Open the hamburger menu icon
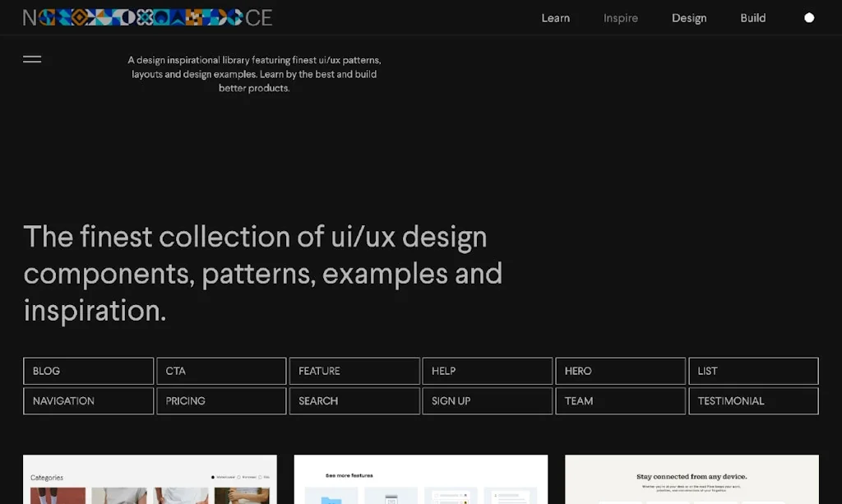 point(32,58)
